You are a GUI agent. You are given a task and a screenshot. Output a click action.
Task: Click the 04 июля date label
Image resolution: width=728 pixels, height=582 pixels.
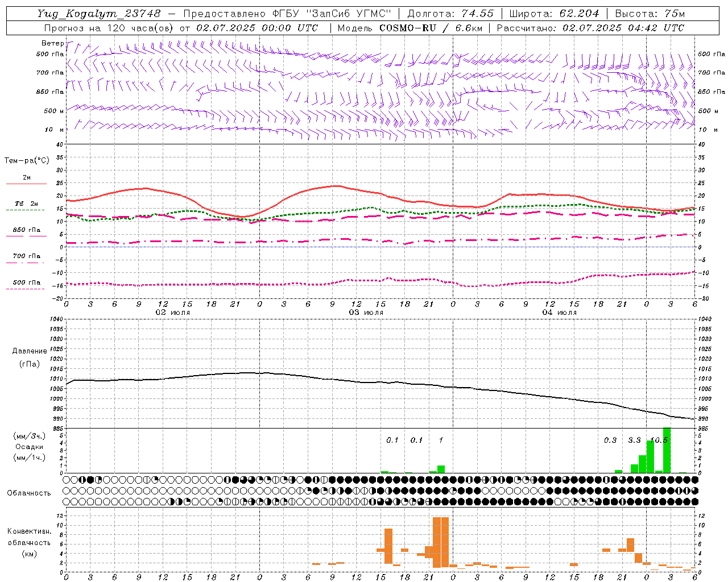pos(559,313)
